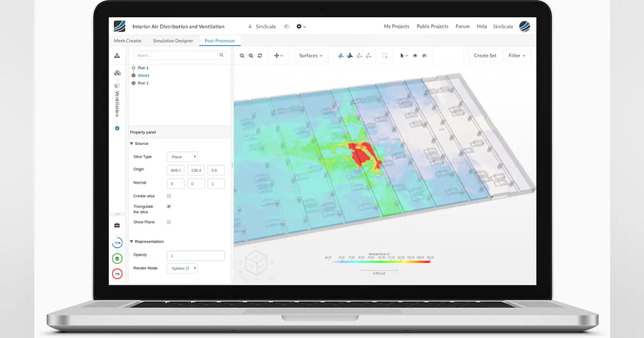Image resolution: width=644 pixels, height=338 pixels.
Task: Click the fourth view orientation icon
Action: pos(368,56)
